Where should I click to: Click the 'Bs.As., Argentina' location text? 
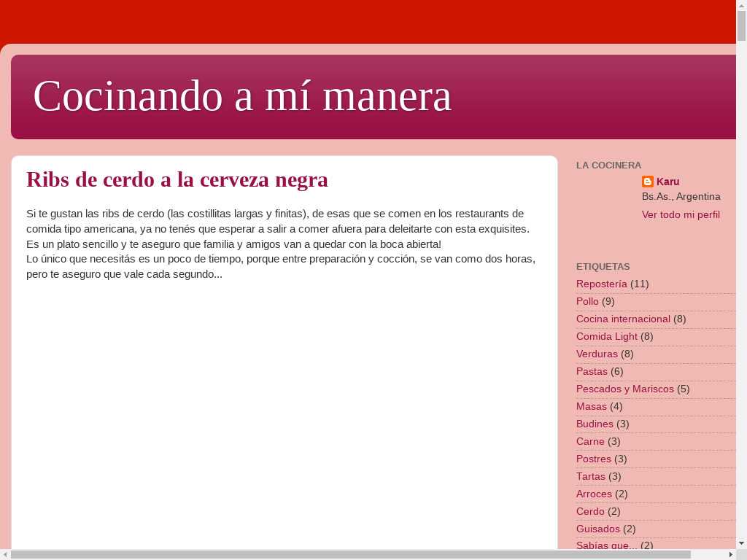coord(681,197)
